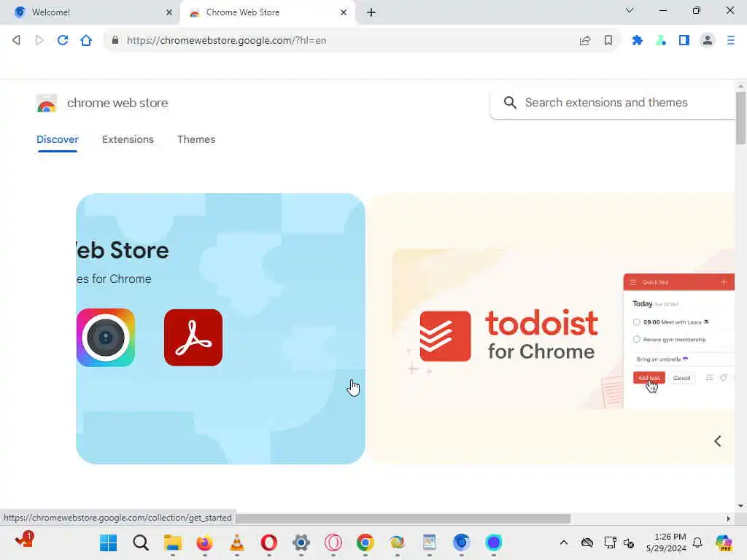
Task: Show hidden system tray icons
Action: pos(564,542)
